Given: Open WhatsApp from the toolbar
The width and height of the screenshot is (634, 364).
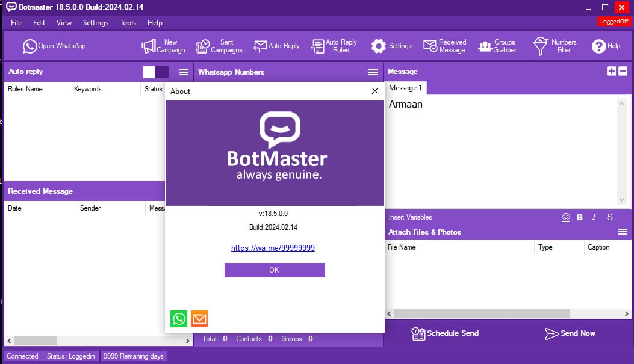Looking at the screenshot, I should click(x=54, y=46).
